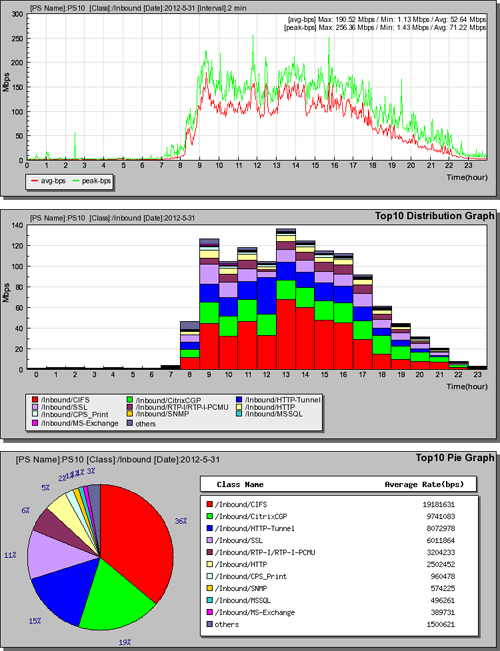Click the red /Inbound/CIFS swatch in distribution legend
This screenshot has width=500, height=651.
[35, 400]
